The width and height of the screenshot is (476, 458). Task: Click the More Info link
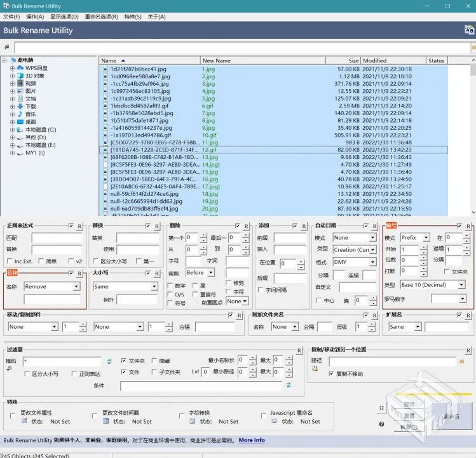tap(252, 440)
